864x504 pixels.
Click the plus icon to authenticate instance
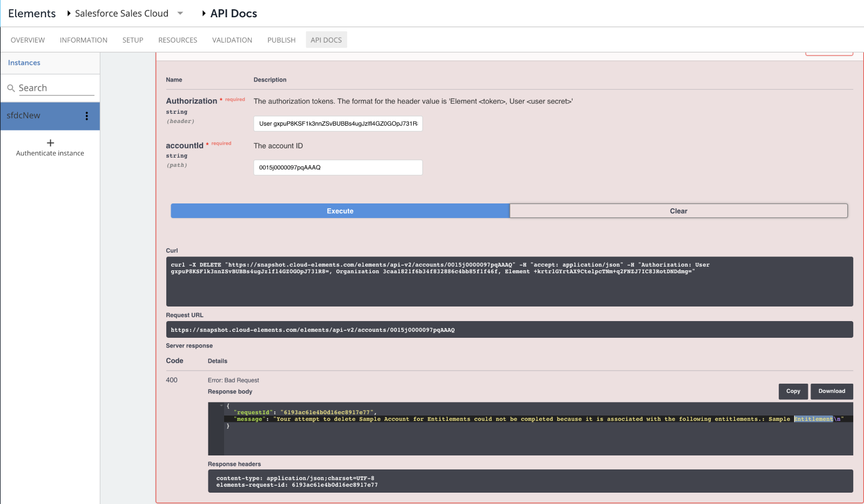tap(50, 143)
